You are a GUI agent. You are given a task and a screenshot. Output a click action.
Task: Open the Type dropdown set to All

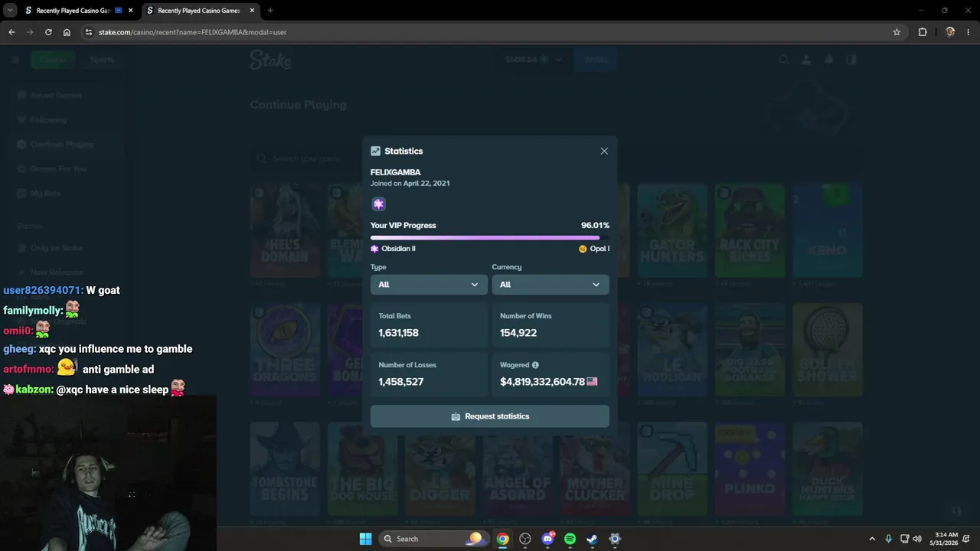coord(429,285)
